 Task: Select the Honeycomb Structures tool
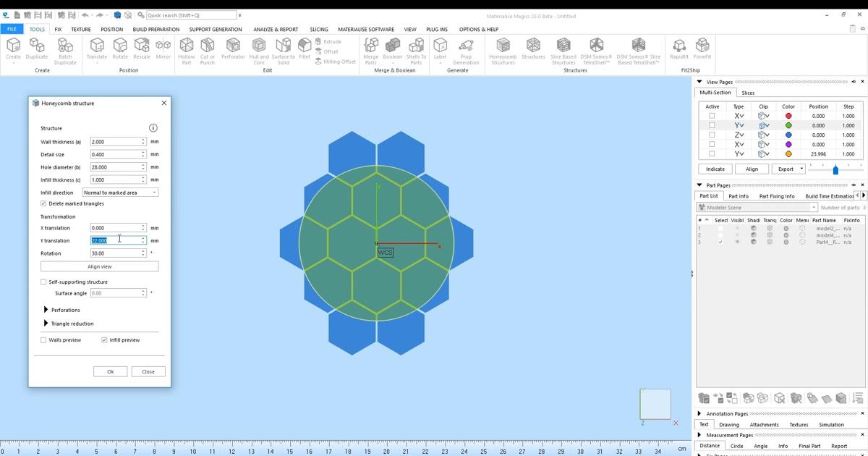(505, 49)
